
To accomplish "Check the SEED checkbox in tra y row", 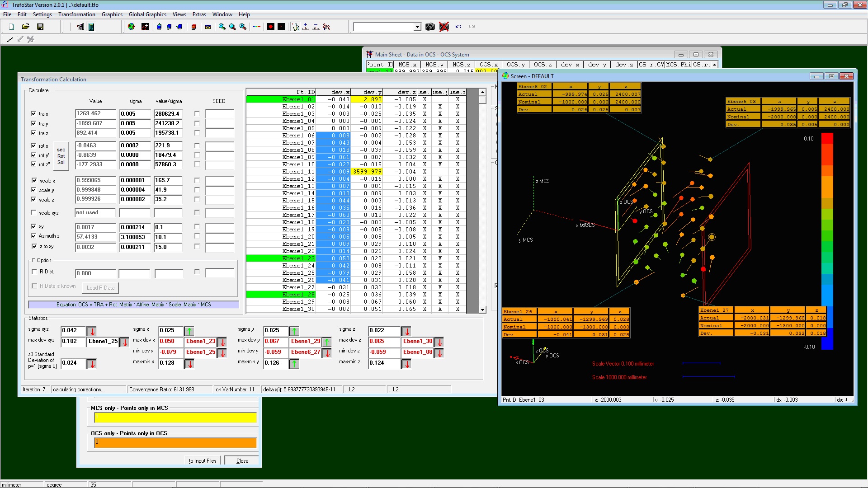I will 197,123.
